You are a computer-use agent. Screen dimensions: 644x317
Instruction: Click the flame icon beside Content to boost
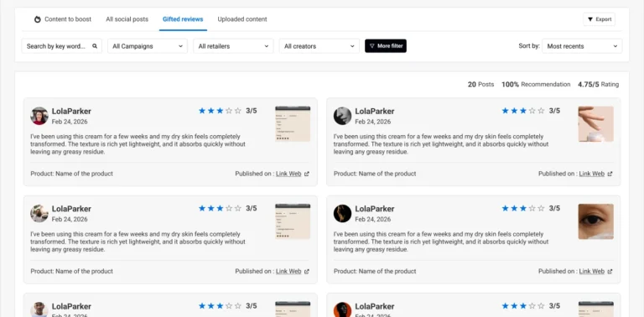point(38,19)
